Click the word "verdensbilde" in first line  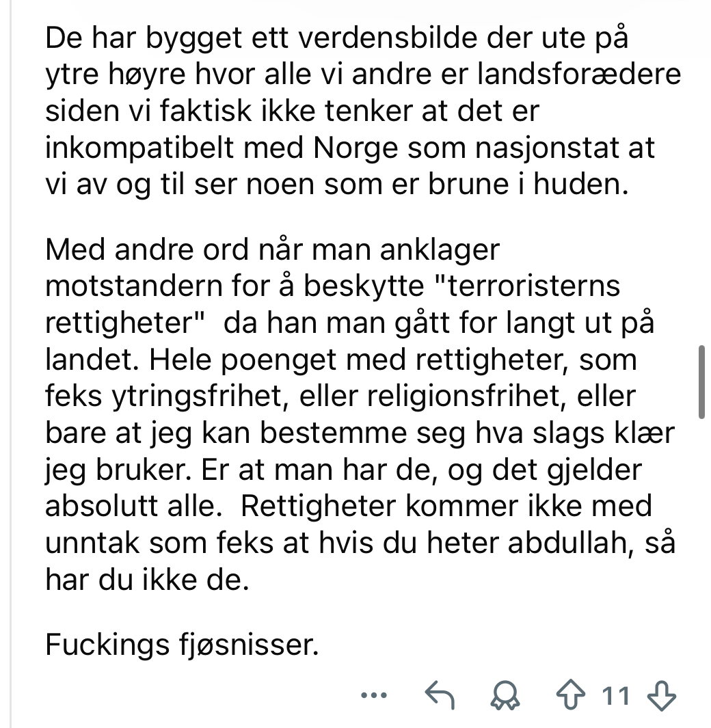click(x=388, y=38)
